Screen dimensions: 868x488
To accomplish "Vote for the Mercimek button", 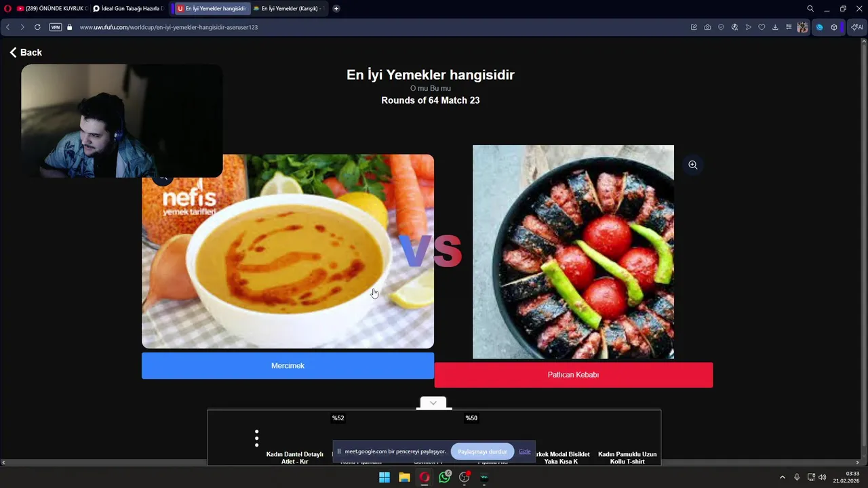I will (288, 365).
